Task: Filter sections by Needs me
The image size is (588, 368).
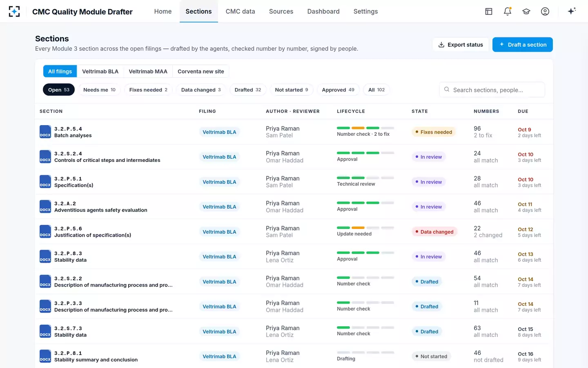Action: (x=99, y=90)
